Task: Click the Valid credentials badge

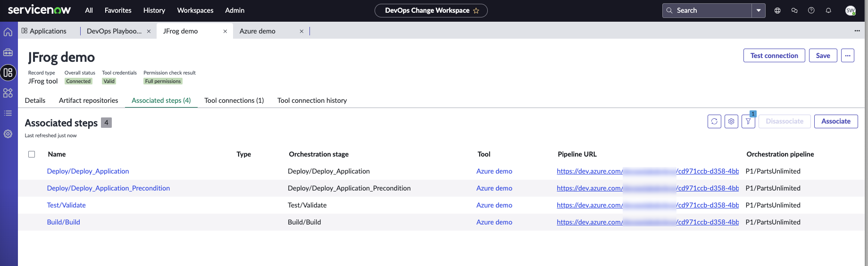Action: tap(109, 81)
